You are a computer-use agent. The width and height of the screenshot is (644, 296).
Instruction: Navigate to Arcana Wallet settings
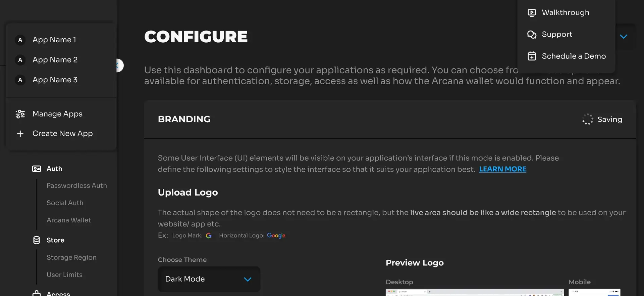pyautogui.click(x=68, y=220)
